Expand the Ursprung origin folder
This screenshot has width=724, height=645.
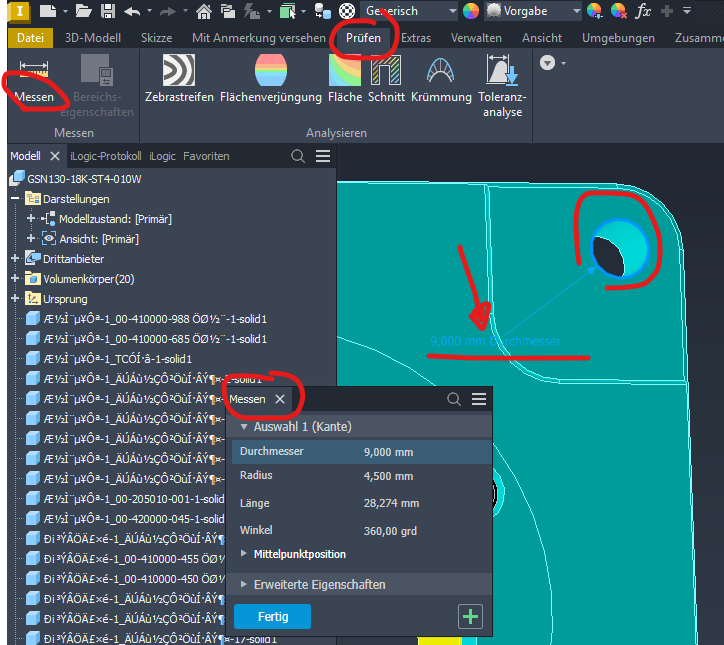click(15, 298)
